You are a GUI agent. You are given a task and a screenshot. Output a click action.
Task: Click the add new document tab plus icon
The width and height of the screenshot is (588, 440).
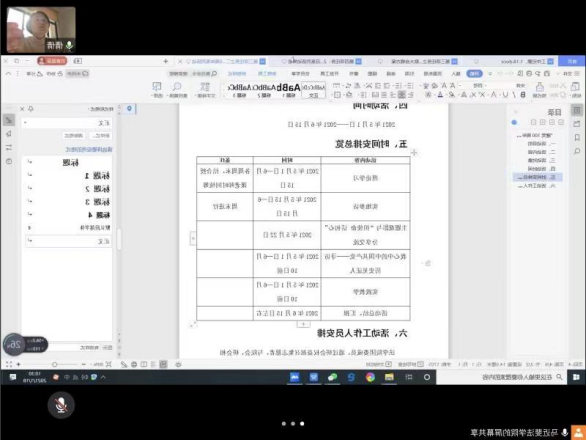[x=166, y=61]
